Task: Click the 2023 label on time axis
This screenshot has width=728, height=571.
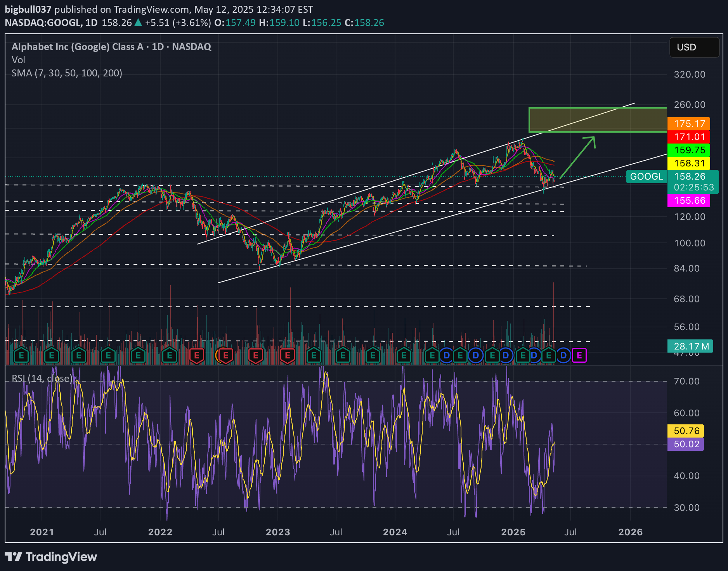Action: (278, 532)
